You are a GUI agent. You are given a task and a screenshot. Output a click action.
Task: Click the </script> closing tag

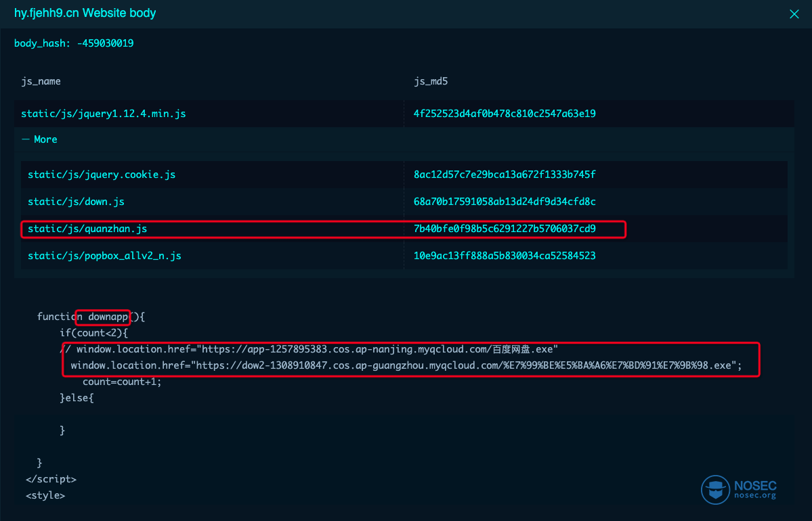tap(51, 479)
